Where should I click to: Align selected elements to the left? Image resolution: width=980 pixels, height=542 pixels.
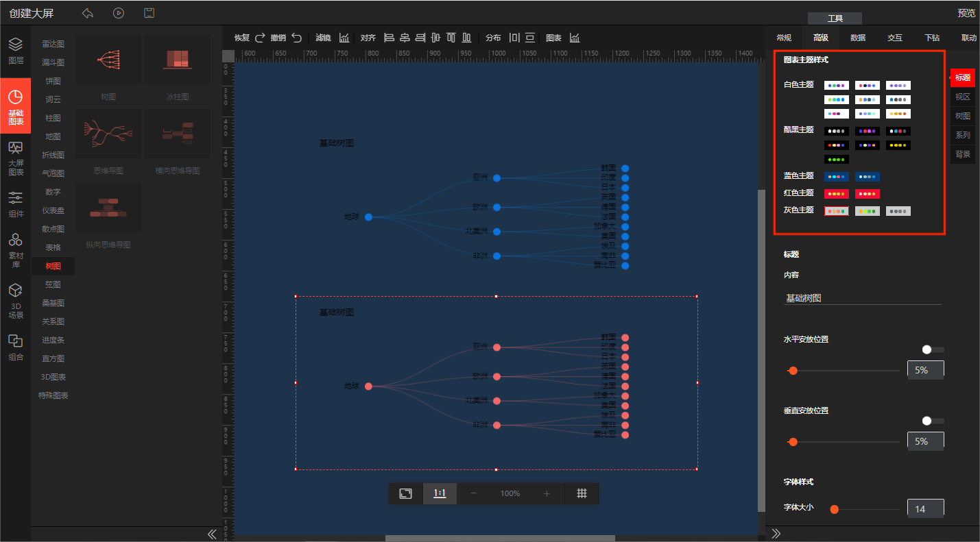click(x=389, y=38)
